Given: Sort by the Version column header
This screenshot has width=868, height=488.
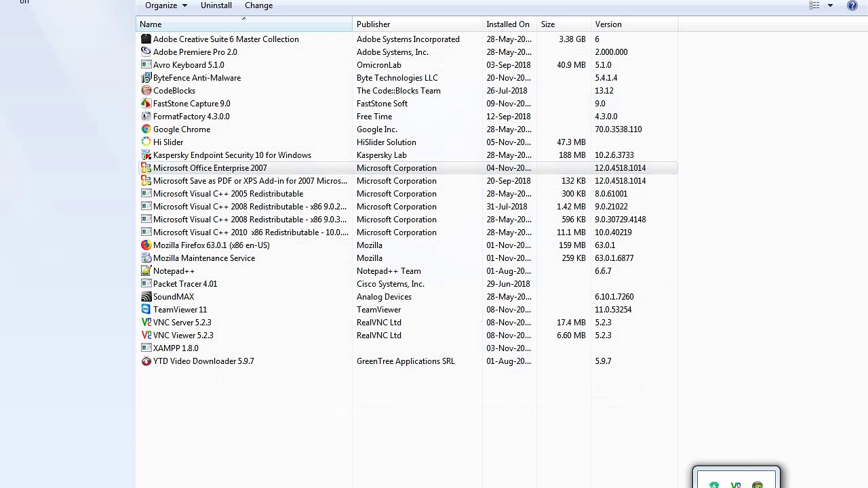Looking at the screenshot, I should [634, 24].
